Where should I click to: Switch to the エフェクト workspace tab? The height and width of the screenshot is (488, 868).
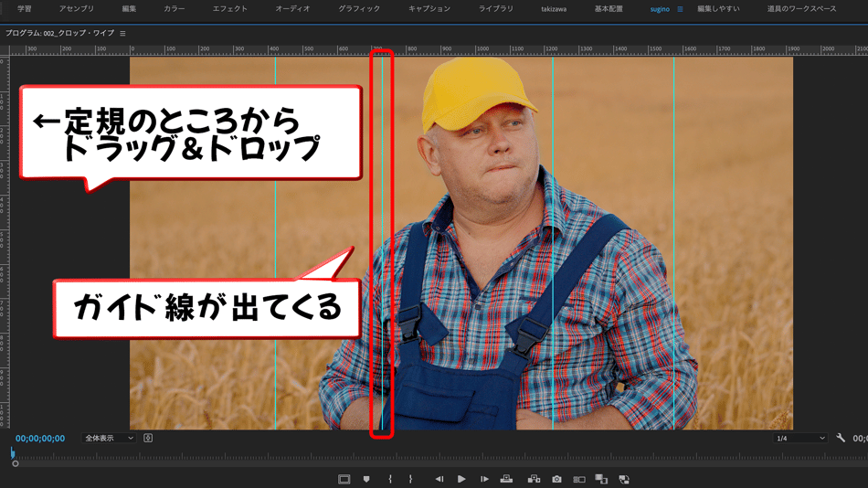(229, 9)
